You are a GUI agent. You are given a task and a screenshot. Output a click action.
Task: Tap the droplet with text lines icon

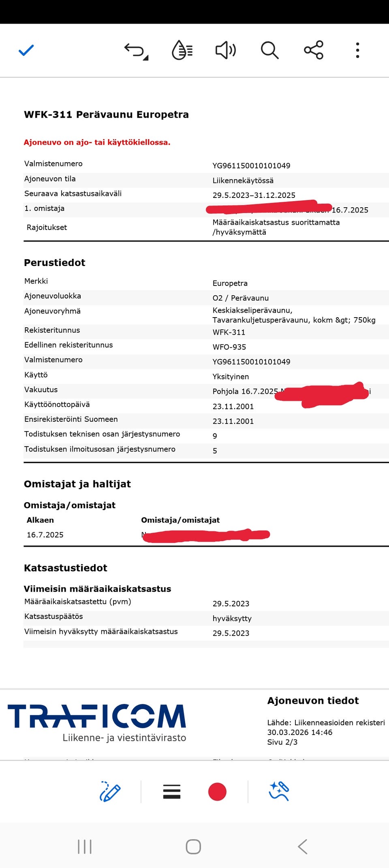coord(182,50)
